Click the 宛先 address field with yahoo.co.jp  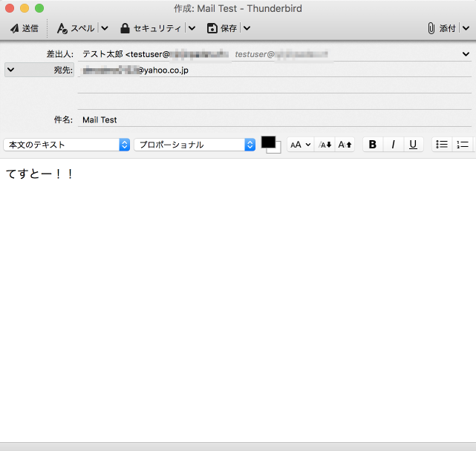[x=275, y=70]
